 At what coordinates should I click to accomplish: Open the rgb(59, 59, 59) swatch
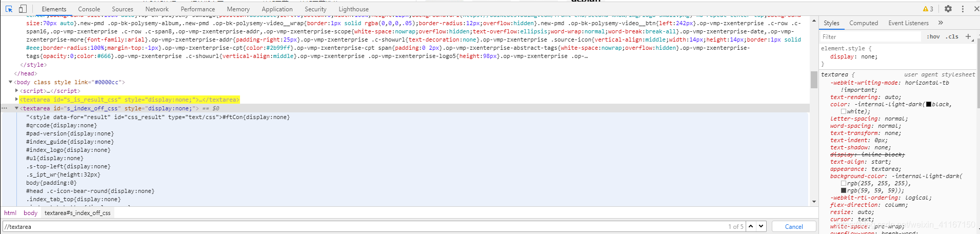tap(844, 190)
